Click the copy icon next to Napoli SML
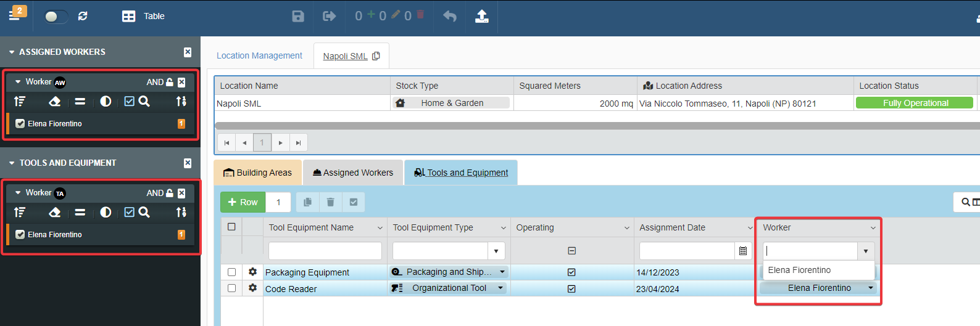 pos(376,56)
